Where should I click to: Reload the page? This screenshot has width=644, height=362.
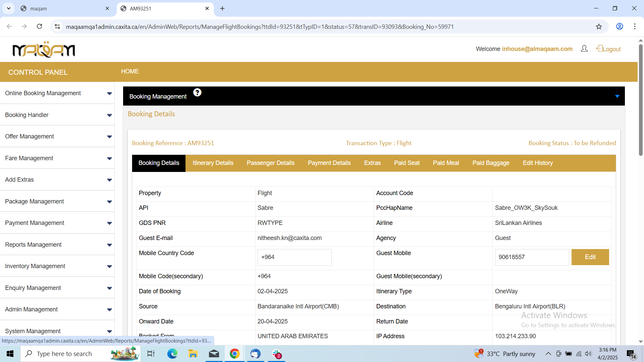39,26
